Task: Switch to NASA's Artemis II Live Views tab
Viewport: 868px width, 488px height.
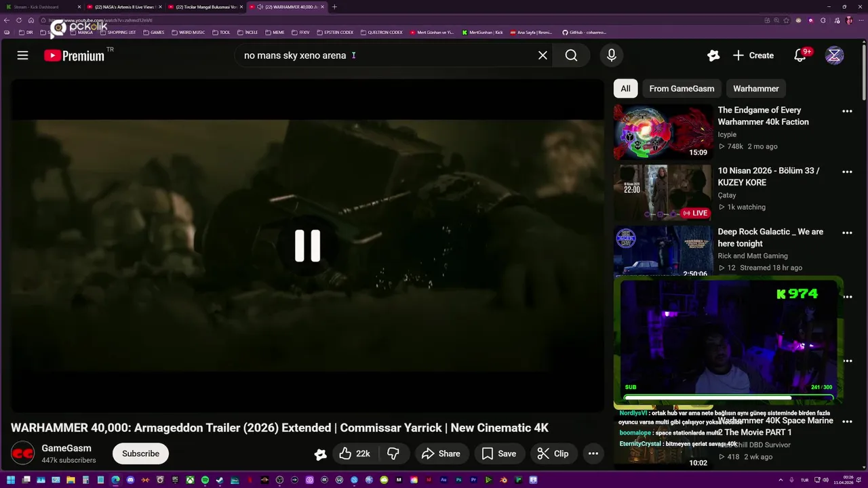Action: [123, 7]
